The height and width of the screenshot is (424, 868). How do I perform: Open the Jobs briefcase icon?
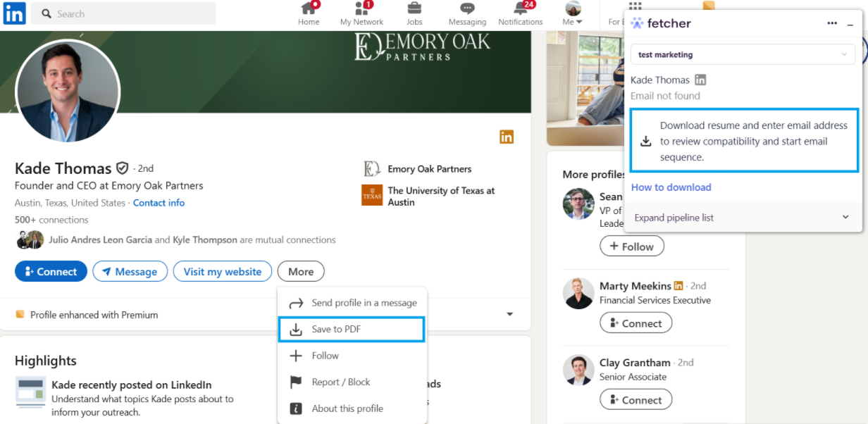414,8
